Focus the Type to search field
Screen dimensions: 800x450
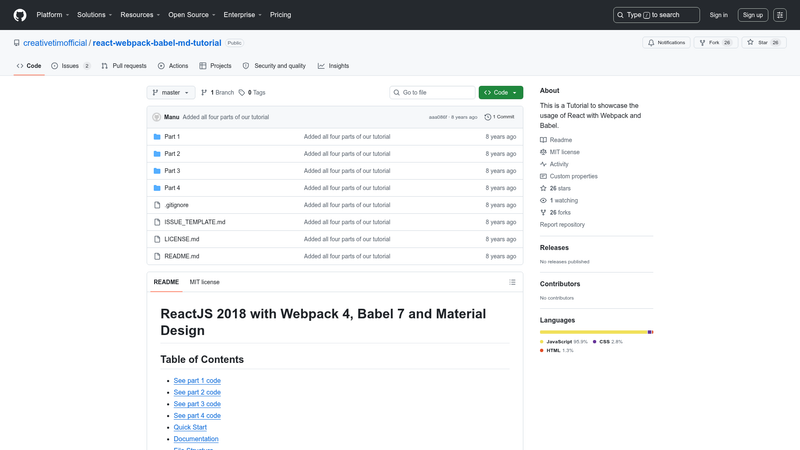coord(656,15)
